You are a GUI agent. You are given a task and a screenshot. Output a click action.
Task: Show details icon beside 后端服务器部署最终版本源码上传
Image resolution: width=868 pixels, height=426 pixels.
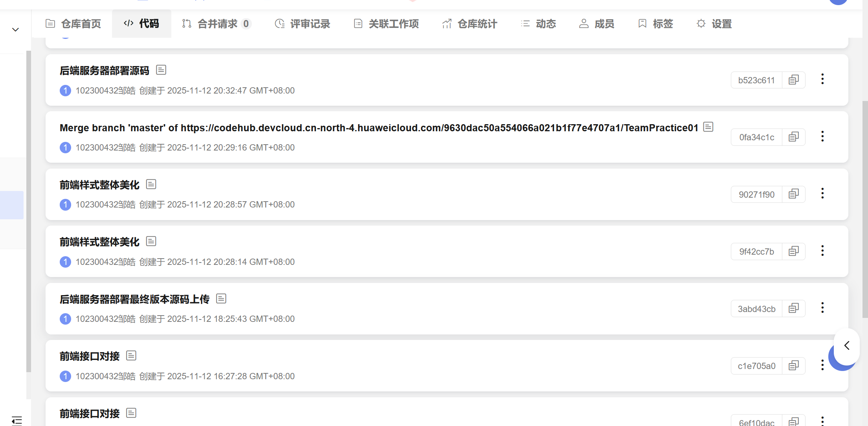(x=221, y=299)
